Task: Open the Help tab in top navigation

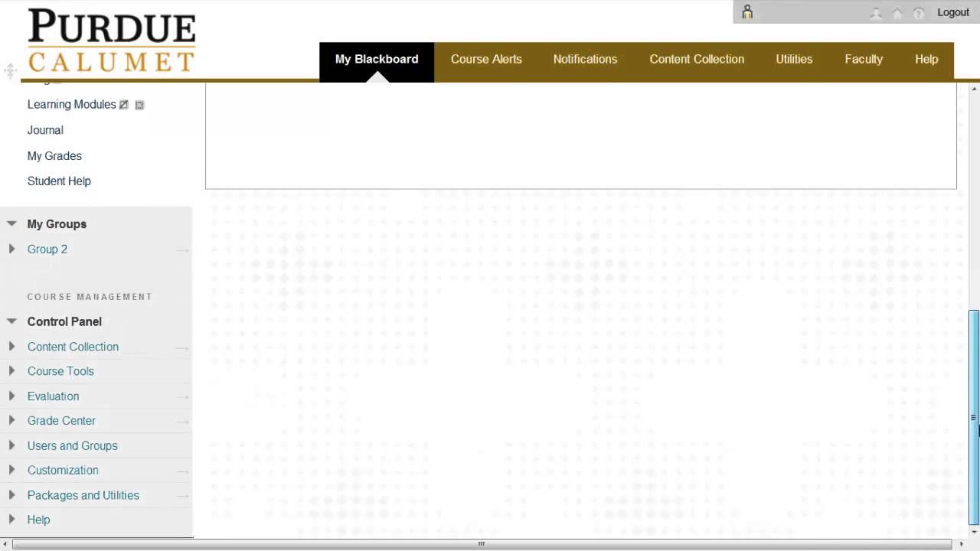Action: (x=926, y=60)
